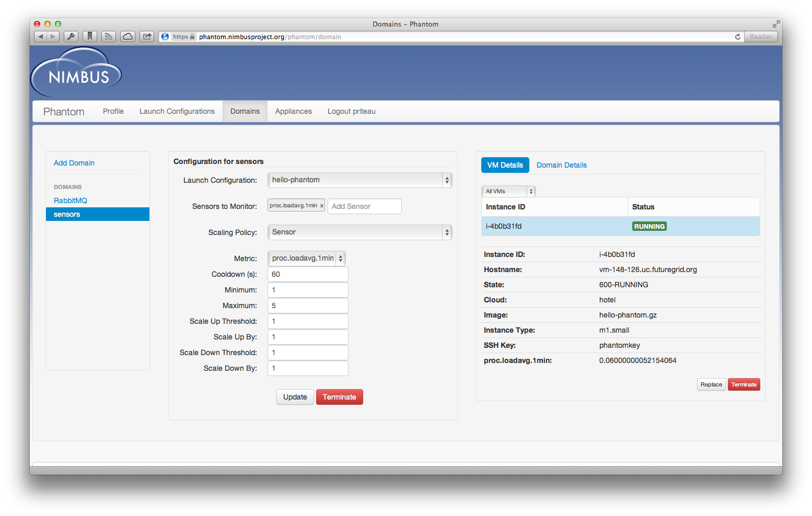Select the sensors domain in sidebar

click(x=98, y=214)
